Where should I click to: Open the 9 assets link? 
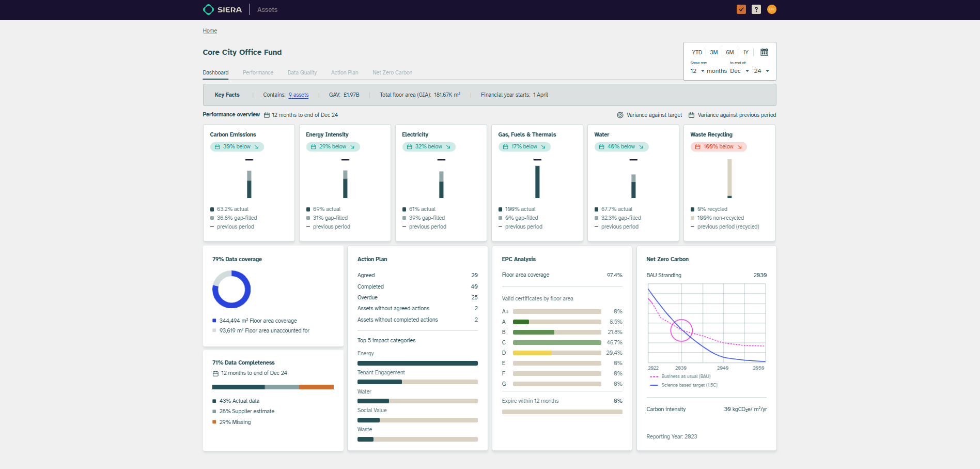298,95
